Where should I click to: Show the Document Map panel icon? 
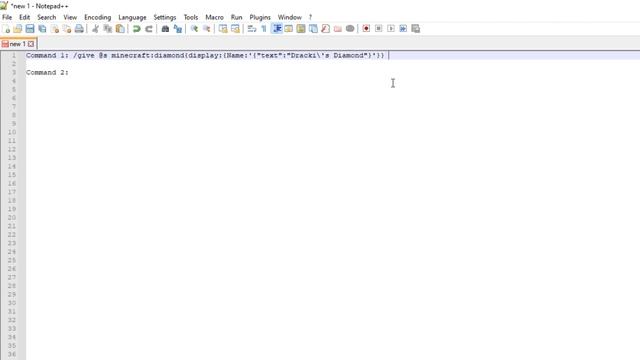pos(301,29)
